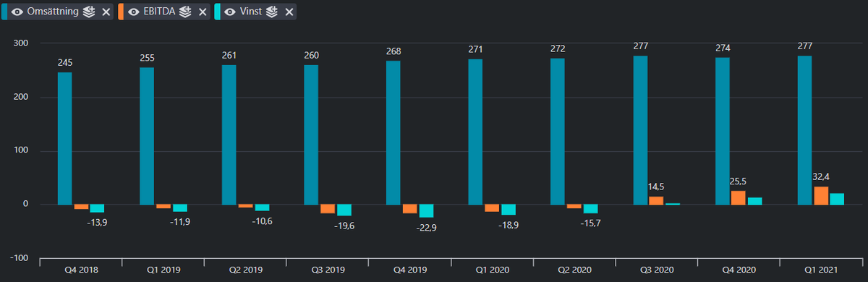The height and width of the screenshot is (282, 868).
Task: Click the Q4 2019 axis label
Action: (409, 269)
